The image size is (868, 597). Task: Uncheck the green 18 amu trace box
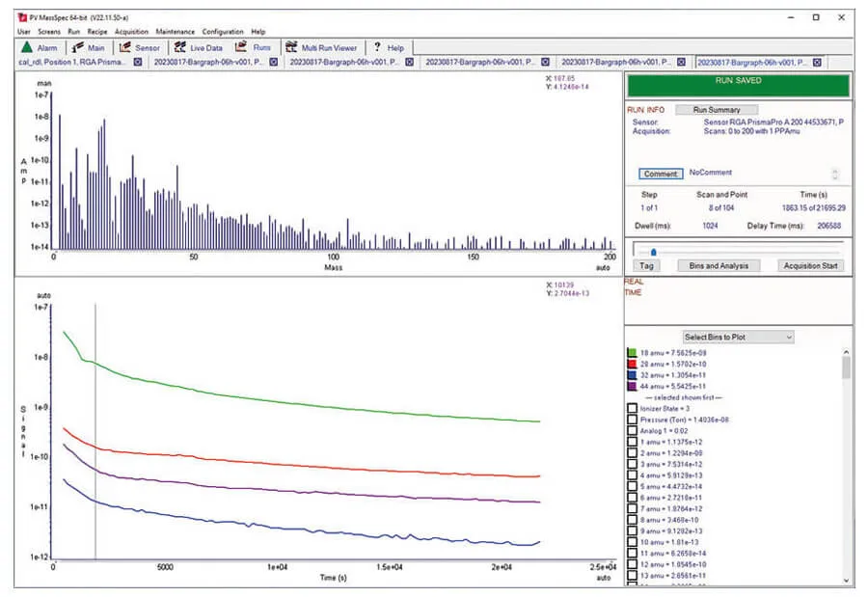pyautogui.click(x=632, y=353)
